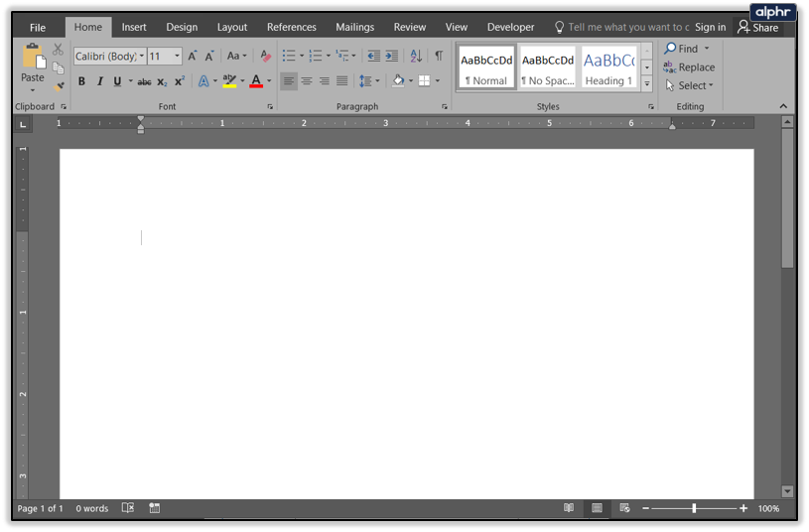
Task: Apply strikethrough formatting
Action: (144, 81)
